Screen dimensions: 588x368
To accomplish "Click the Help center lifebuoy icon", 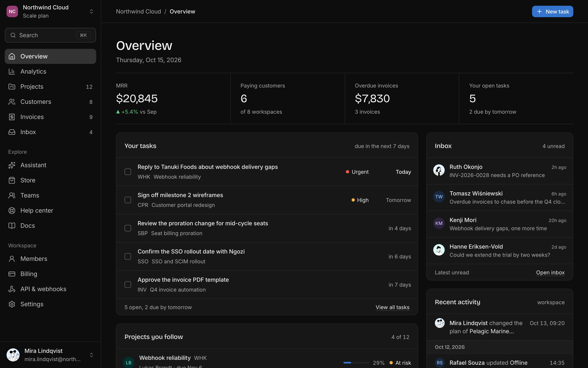I will (12, 210).
